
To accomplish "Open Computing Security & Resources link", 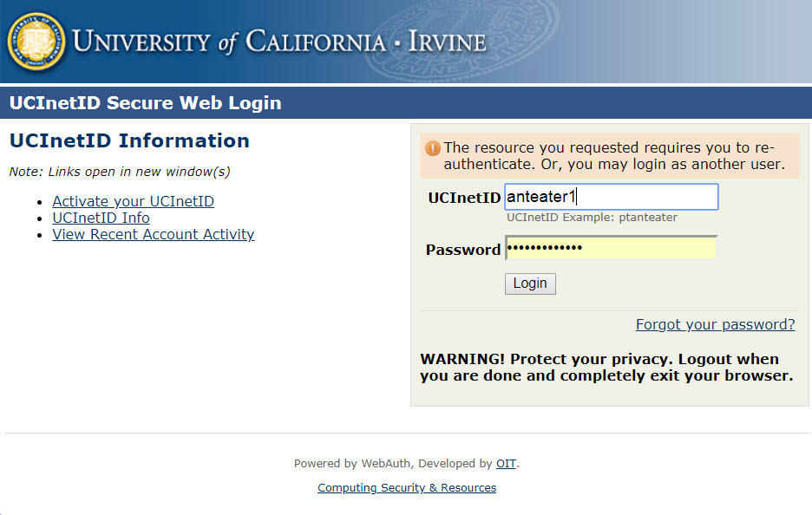I will point(407,487).
